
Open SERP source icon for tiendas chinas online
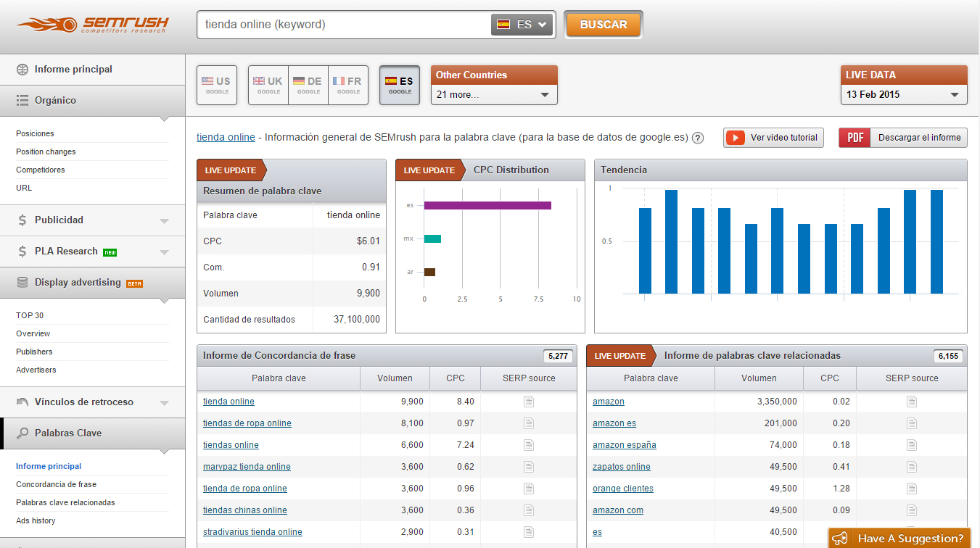click(529, 510)
